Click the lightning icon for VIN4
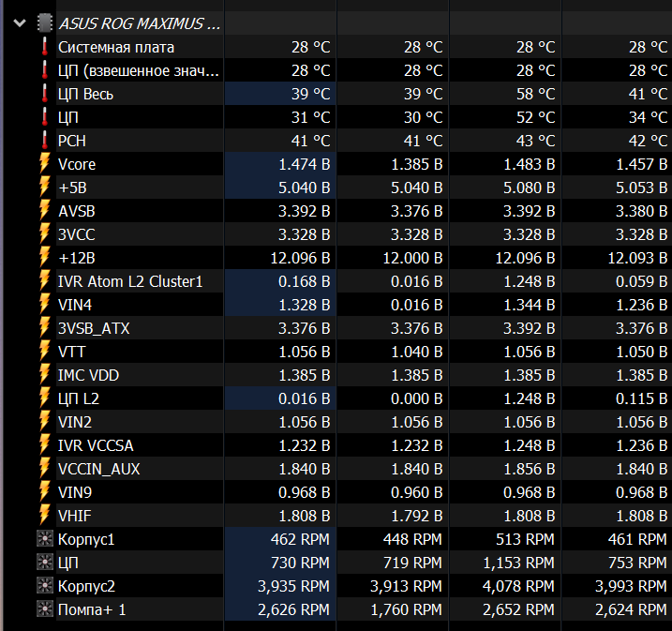The height and width of the screenshot is (631, 672). point(45,305)
